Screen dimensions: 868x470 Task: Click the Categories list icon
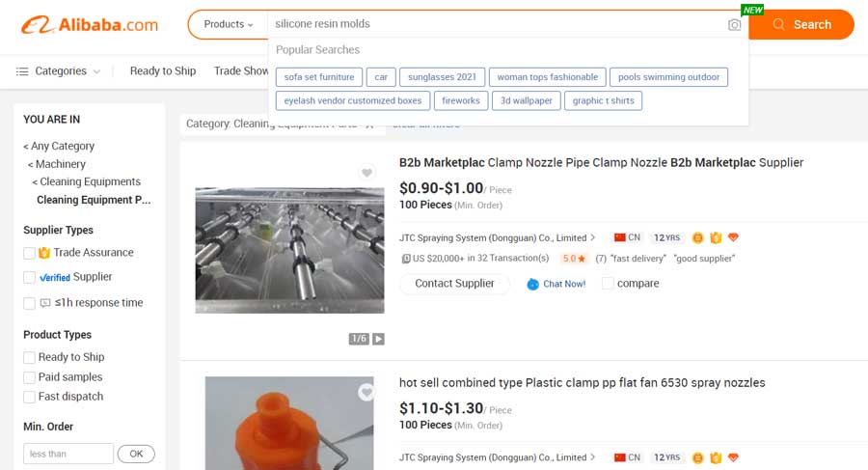pyautogui.click(x=22, y=71)
